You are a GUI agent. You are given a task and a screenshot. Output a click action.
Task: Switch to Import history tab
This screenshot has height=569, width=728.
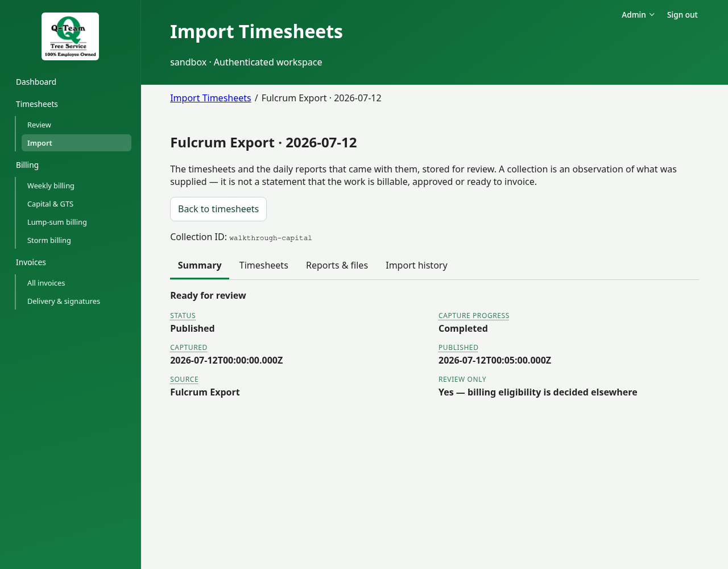(x=416, y=265)
